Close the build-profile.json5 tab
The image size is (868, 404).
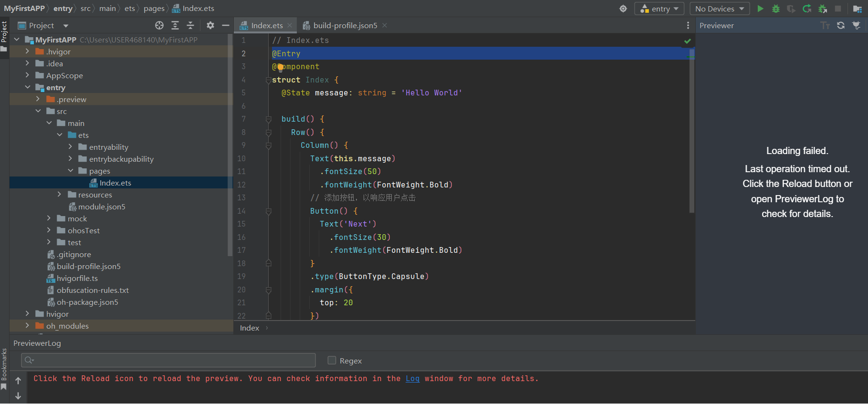385,25
